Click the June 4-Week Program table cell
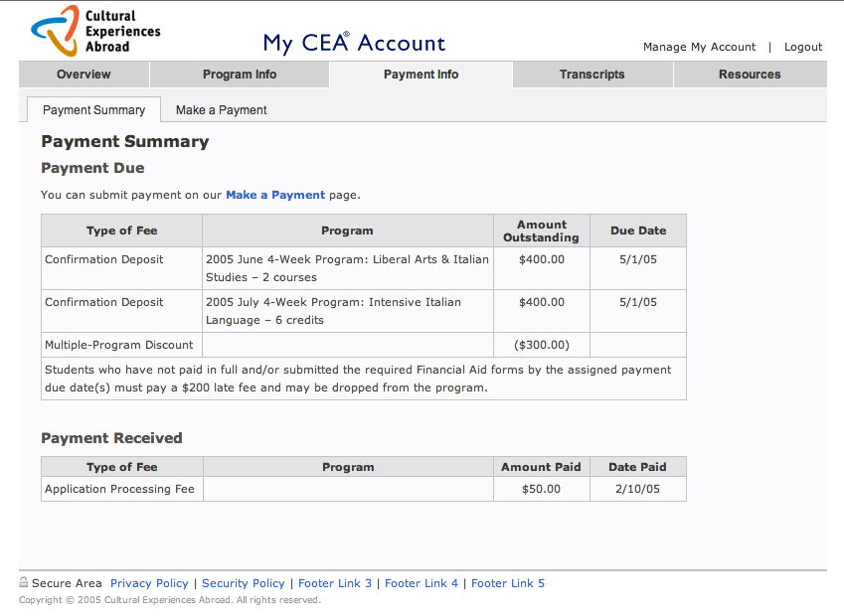844x616 pixels. 347,268
